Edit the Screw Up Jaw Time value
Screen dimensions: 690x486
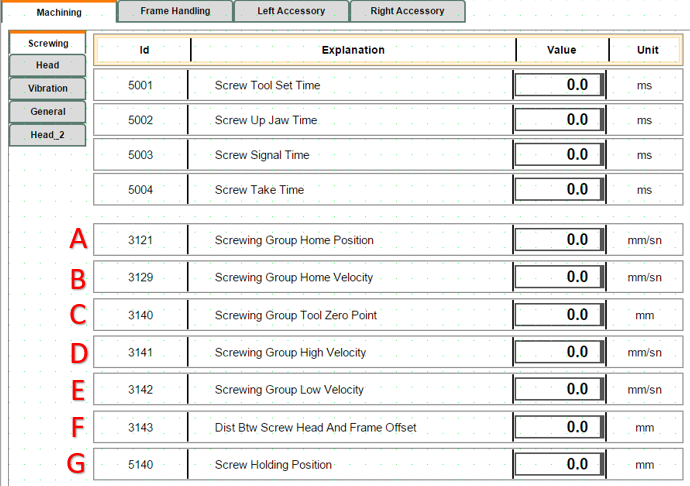pos(560,120)
